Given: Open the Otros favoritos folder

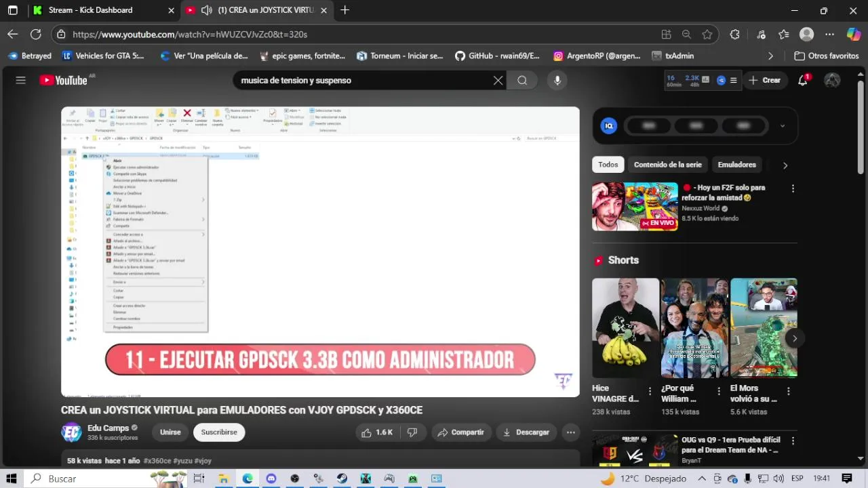Looking at the screenshot, I should pyautogui.click(x=827, y=56).
